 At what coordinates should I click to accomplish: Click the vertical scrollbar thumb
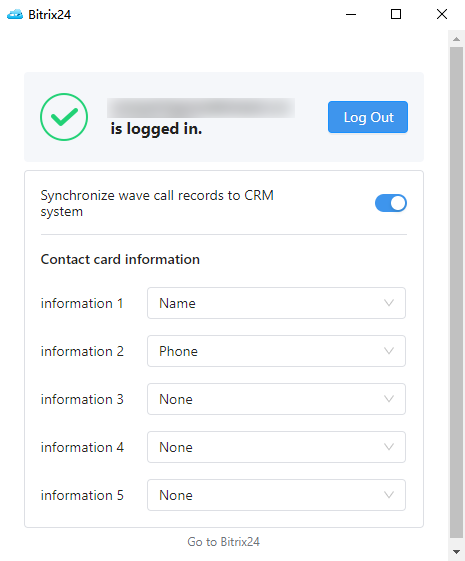pyautogui.click(x=456, y=292)
